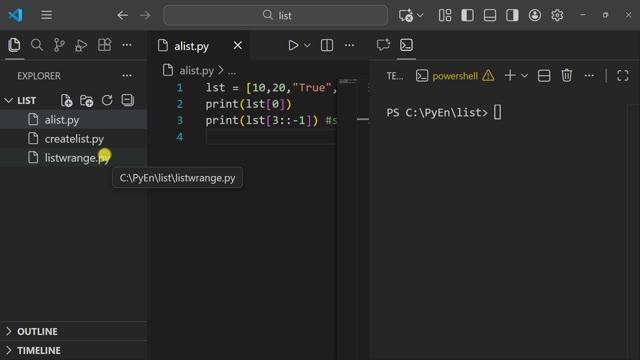Open editor more actions ellipsis
This screenshot has height=360, width=640.
pos(349,45)
